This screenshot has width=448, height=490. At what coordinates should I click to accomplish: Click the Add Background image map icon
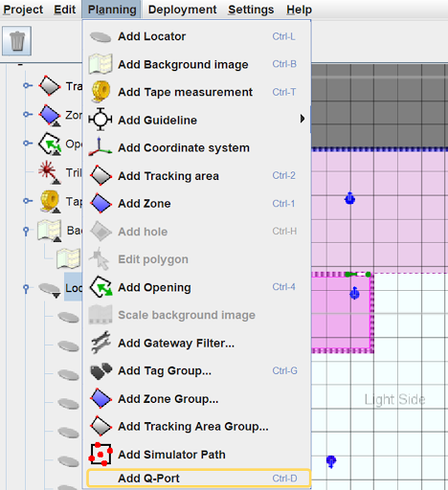(x=101, y=64)
